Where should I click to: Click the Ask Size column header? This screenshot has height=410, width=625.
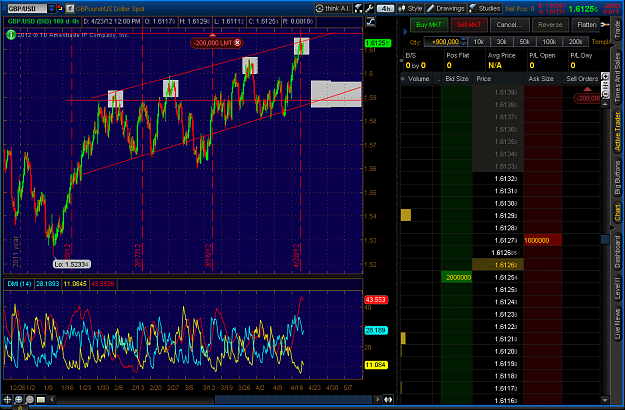click(540, 79)
